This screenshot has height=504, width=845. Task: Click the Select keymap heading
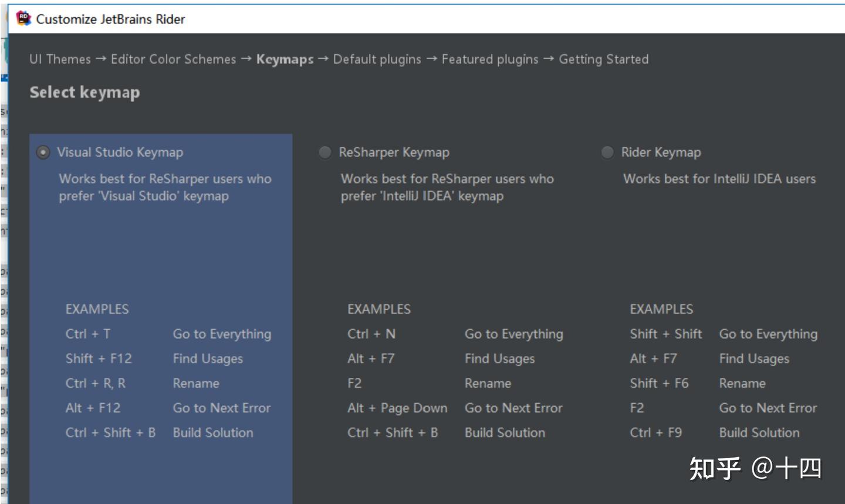[x=85, y=92]
